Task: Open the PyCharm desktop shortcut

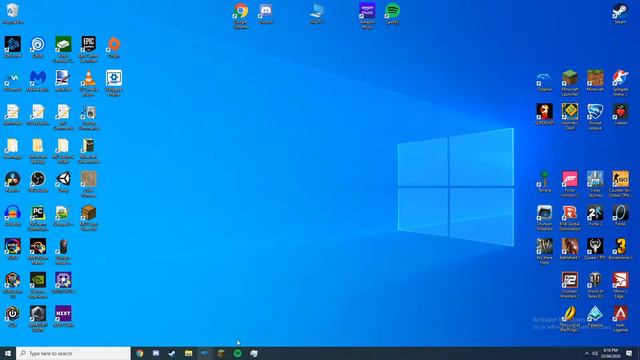Action: [38, 218]
